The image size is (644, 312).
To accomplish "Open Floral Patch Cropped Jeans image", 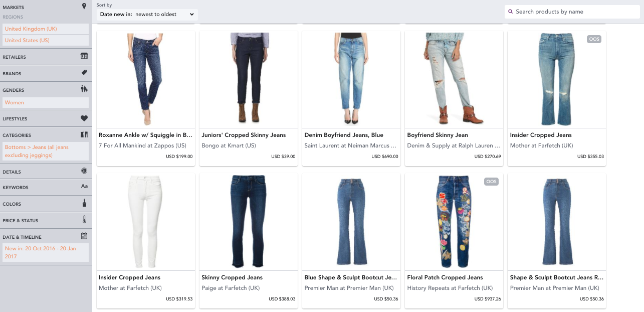I will coord(454,222).
